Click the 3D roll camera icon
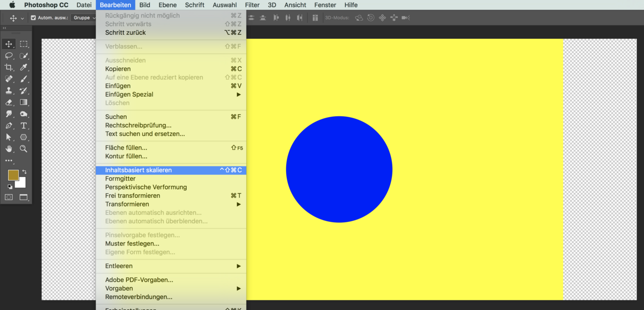 click(371, 18)
